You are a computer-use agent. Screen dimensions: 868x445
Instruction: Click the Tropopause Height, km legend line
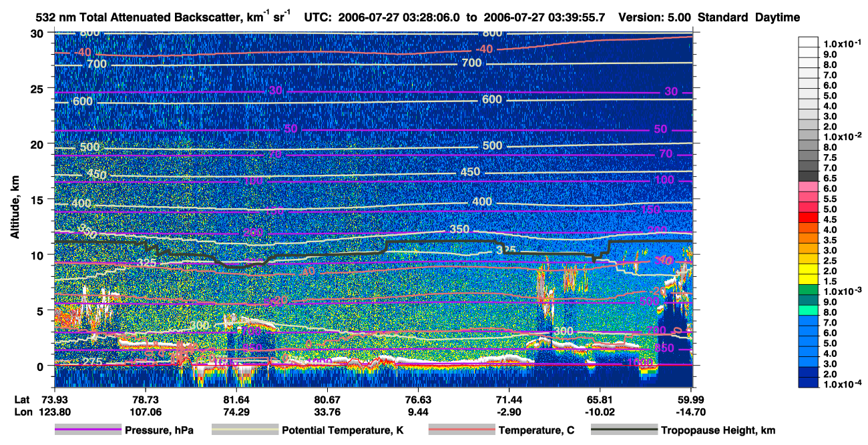click(x=624, y=430)
